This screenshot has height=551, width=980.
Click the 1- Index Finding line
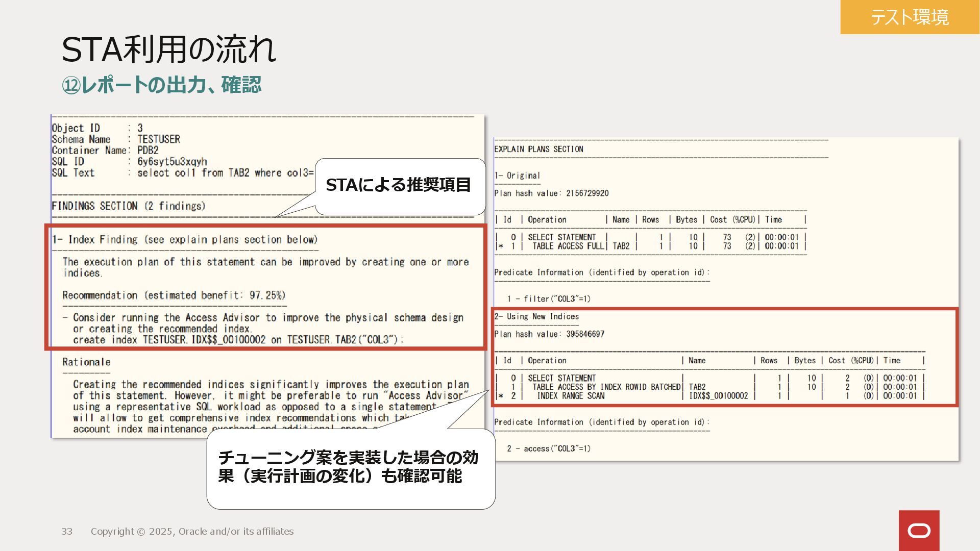click(185, 240)
